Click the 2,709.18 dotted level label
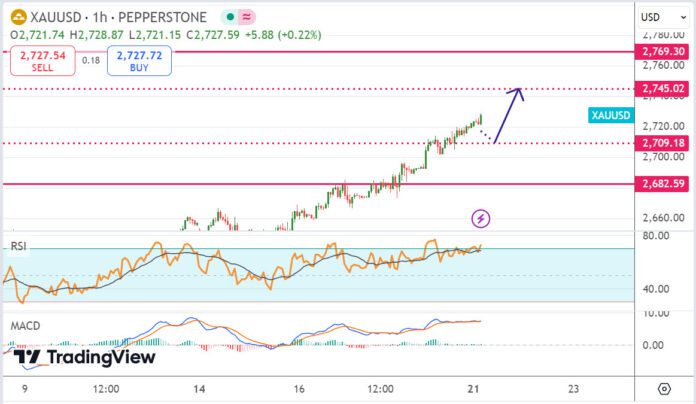This screenshot has height=404, width=696. click(665, 143)
